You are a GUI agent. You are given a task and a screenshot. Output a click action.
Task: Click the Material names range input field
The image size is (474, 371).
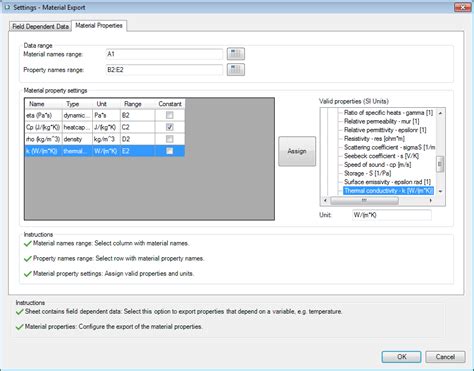pyautogui.click(x=164, y=54)
